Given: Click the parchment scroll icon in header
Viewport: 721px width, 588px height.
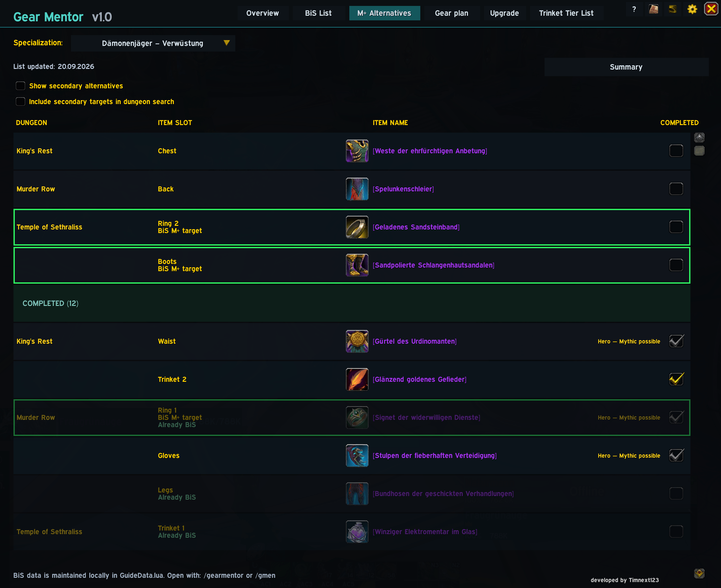Looking at the screenshot, I should (654, 9).
